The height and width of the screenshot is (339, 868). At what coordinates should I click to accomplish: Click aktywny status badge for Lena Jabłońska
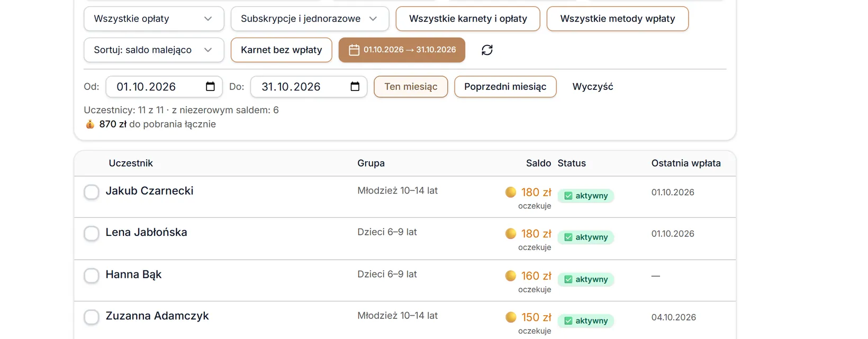point(586,237)
